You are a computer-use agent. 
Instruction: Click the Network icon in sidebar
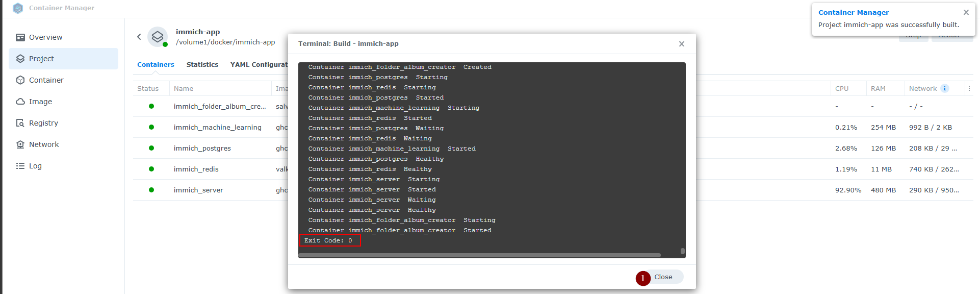point(20,144)
